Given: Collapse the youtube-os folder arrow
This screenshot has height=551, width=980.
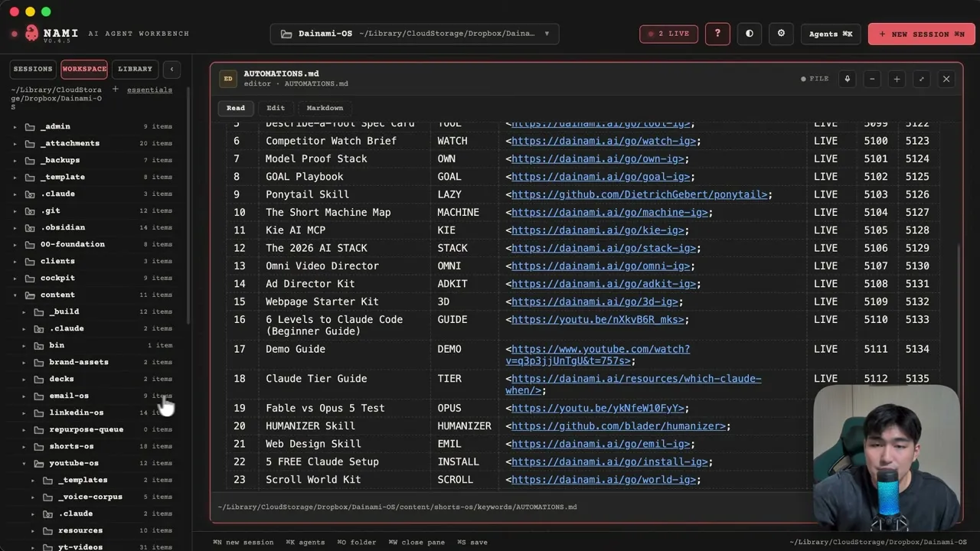Looking at the screenshot, I should click(x=24, y=463).
